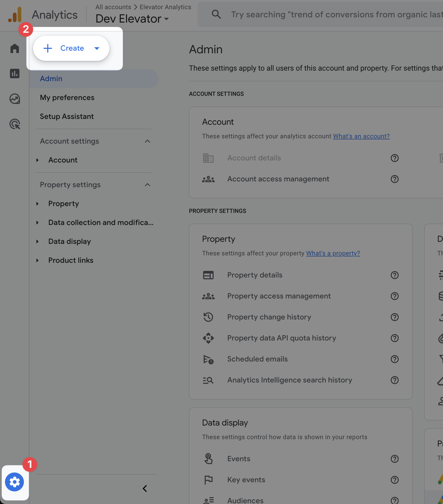Open the Reports bar chart icon
Image resolution: width=443 pixels, height=504 pixels.
(x=15, y=73)
